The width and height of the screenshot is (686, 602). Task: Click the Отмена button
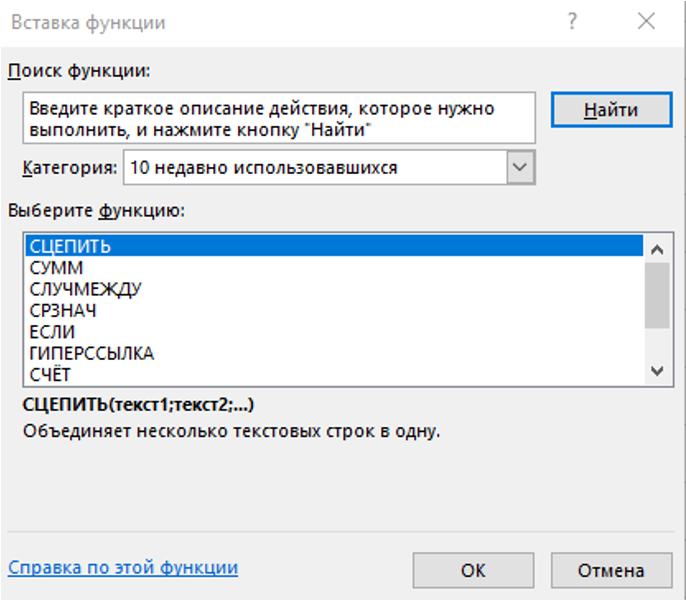pyautogui.click(x=611, y=571)
